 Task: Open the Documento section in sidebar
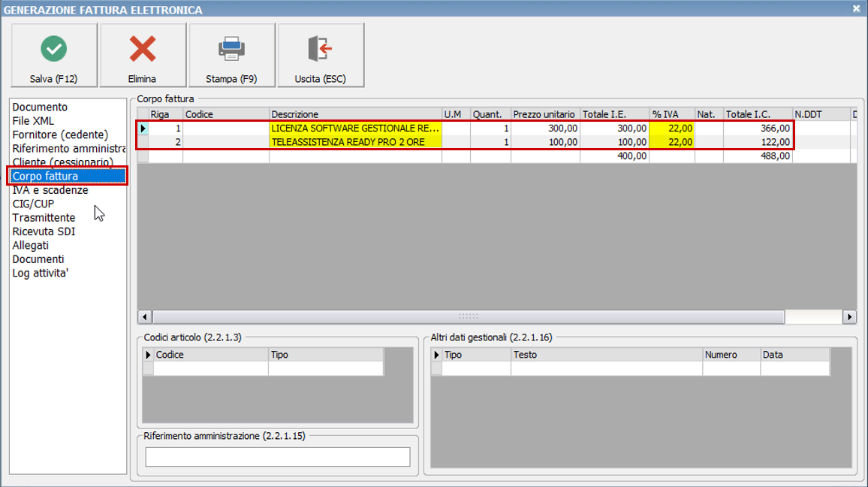pos(40,107)
